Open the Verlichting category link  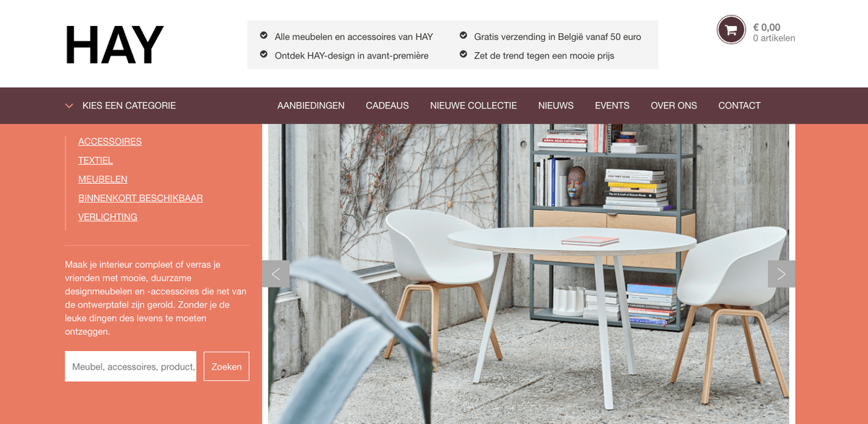tap(108, 216)
